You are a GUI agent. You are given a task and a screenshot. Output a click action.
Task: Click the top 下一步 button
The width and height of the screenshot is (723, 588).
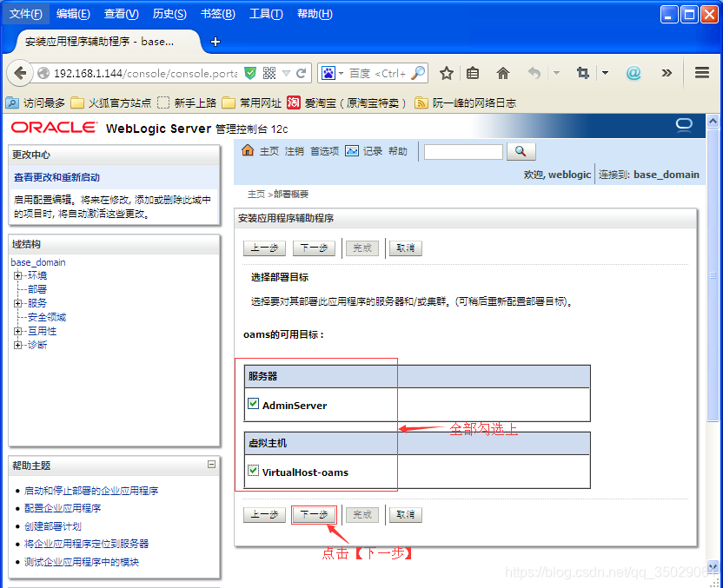pyautogui.click(x=314, y=248)
